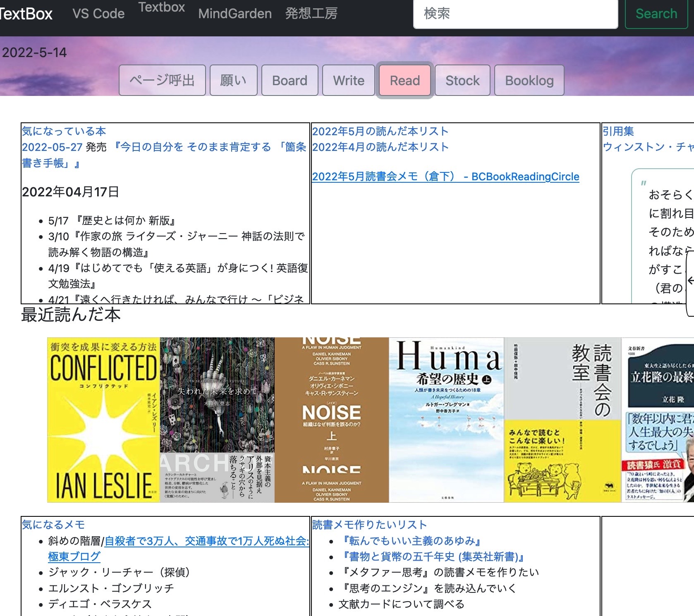This screenshot has width=694, height=616.
Task: Click the 『思考のエンジン』を読み込んでいく item
Action: [x=428, y=588]
